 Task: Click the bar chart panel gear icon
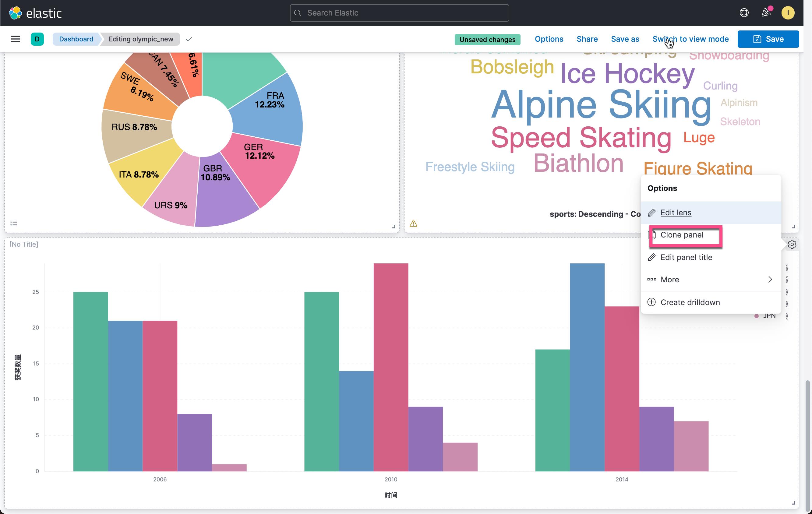[x=792, y=244]
